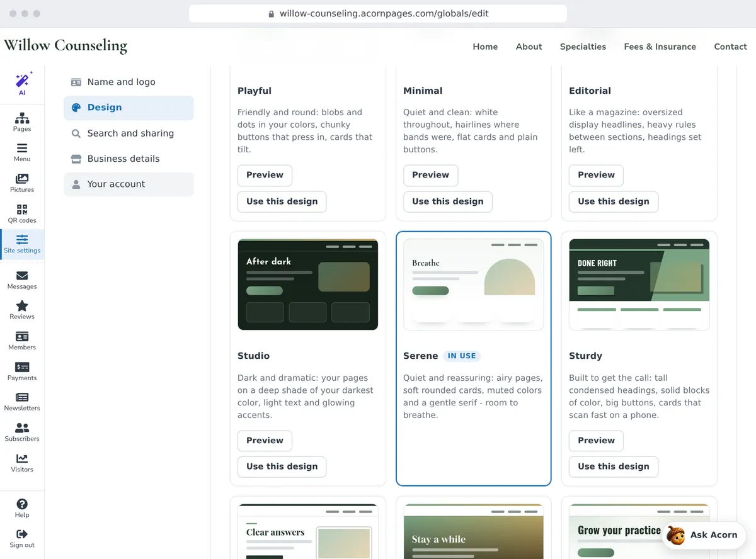Preview the Playful design

pyautogui.click(x=265, y=175)
